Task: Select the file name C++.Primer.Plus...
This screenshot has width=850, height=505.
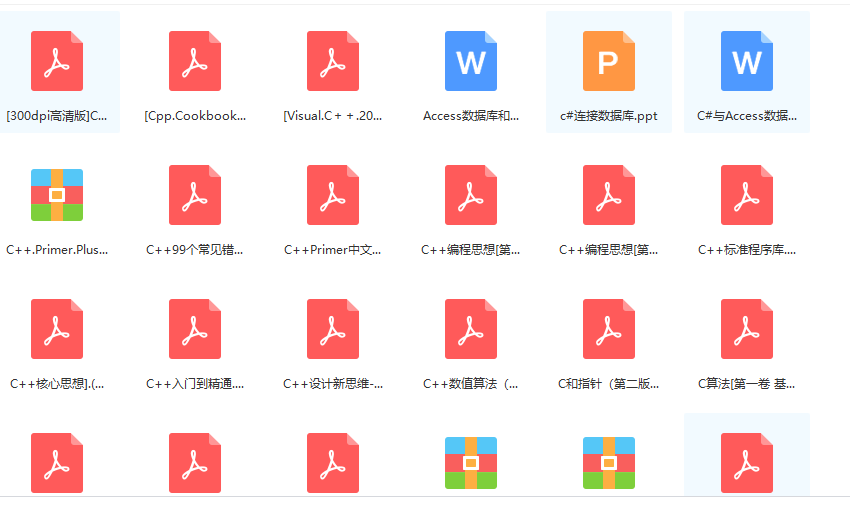Action: 57,250
